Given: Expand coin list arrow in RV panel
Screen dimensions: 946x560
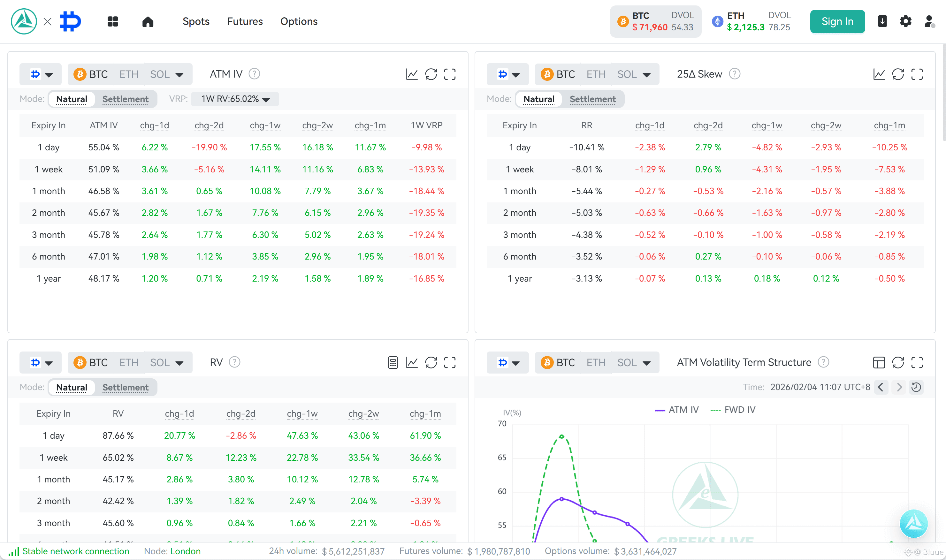Looking at the screenshot, I should 179,363.
